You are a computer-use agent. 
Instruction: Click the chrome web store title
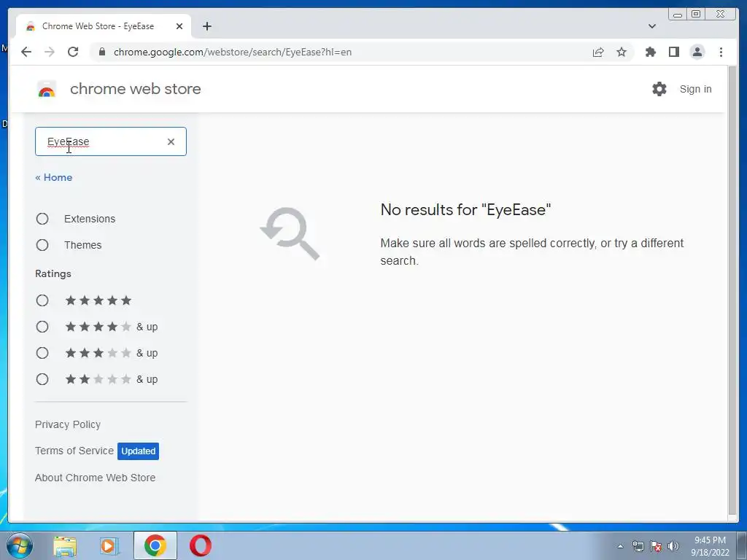(x=135, y=89)
